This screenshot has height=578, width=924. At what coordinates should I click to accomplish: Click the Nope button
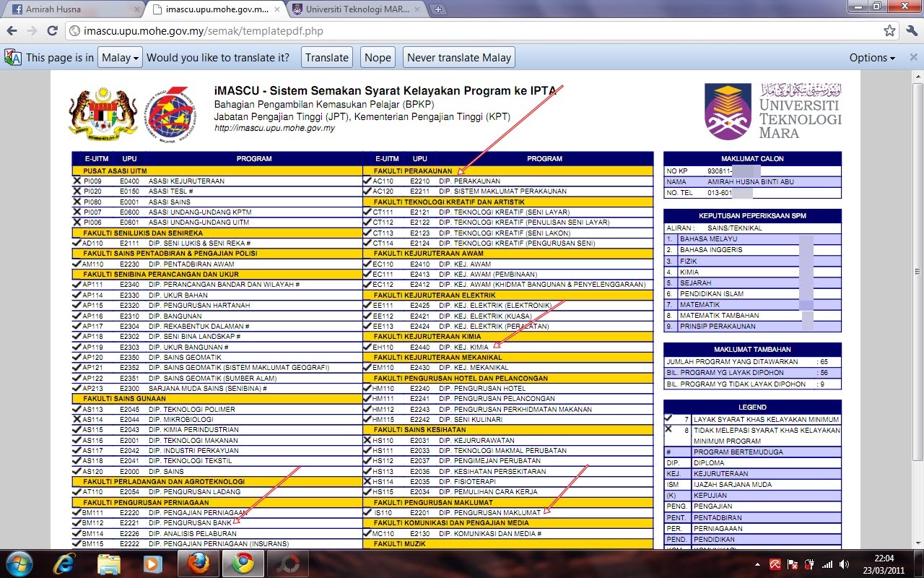click(x=378, y=58)
